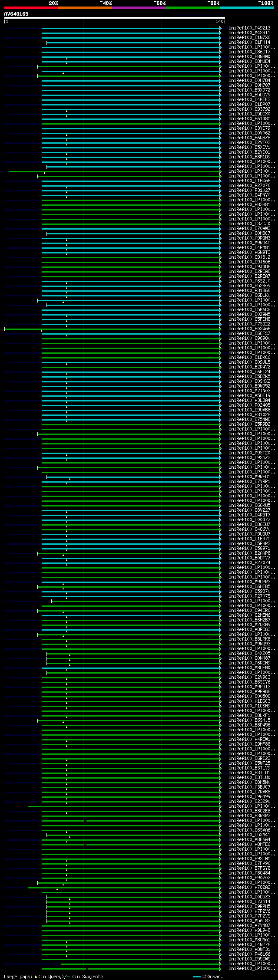Select hit label UniRef100_B6SIY6
The height and width of the screenshot is (980, 278).
point(249,682)
